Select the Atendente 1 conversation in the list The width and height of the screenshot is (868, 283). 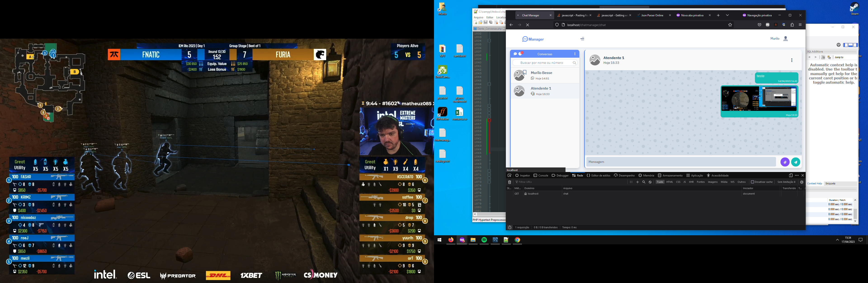pyautogui.click(x=545, y=91)
